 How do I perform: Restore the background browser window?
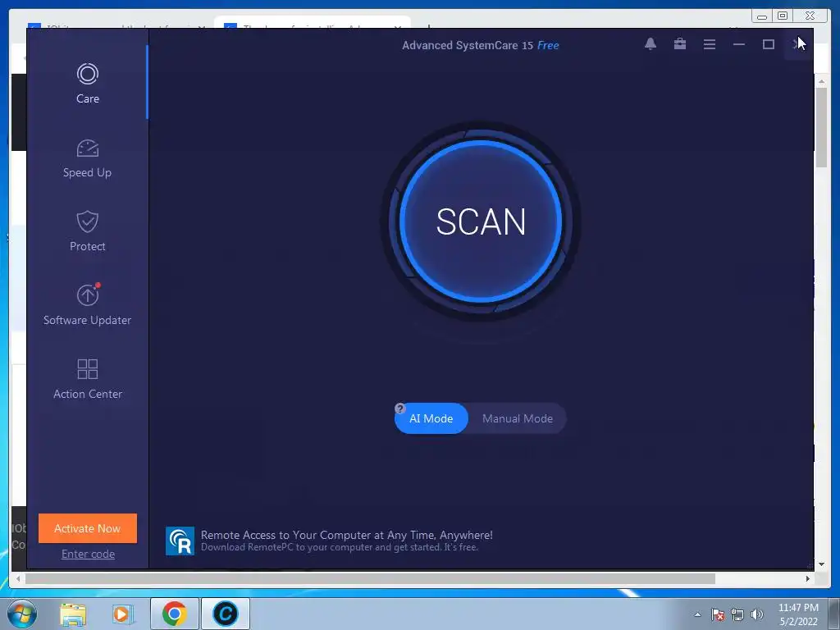pyautogui.click(x=783, y=16)
